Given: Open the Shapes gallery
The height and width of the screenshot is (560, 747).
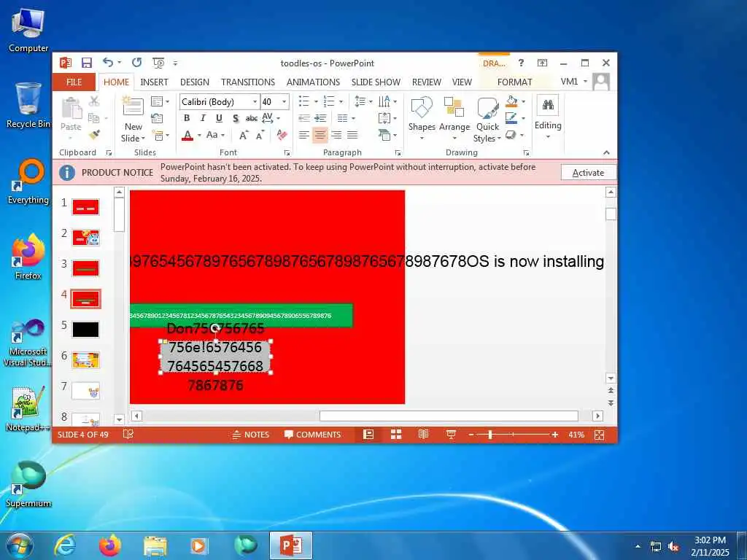Looking at the screenshot, I should point(422,119).
